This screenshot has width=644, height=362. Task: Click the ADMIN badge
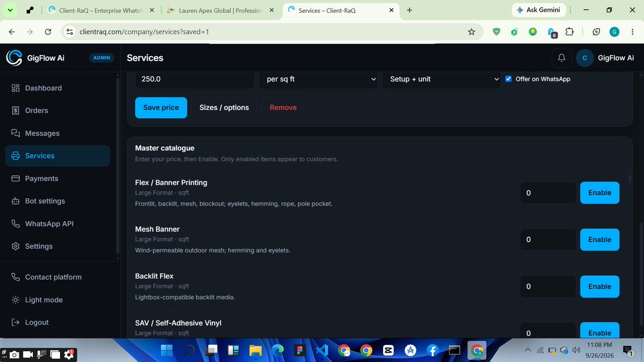point(101,58)
